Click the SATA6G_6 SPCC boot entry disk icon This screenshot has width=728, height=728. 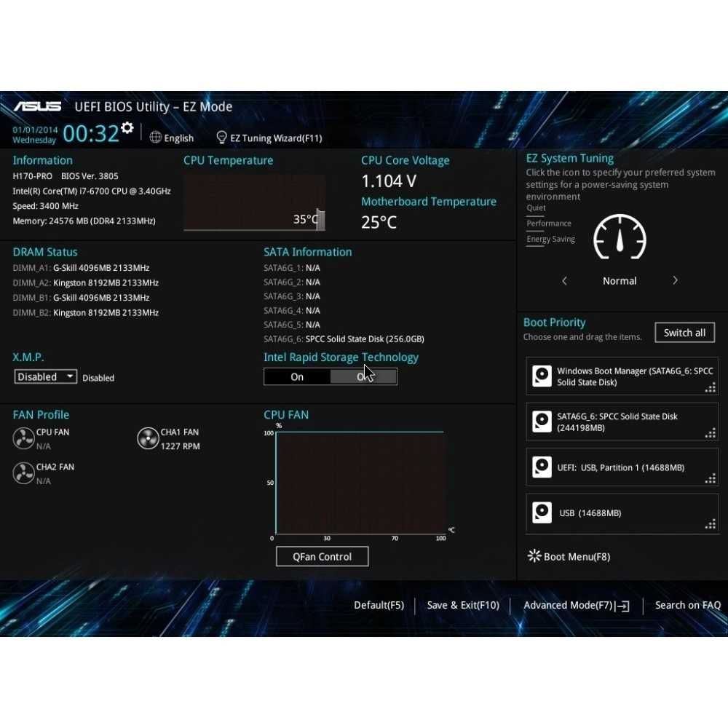[x=542, y=421]
